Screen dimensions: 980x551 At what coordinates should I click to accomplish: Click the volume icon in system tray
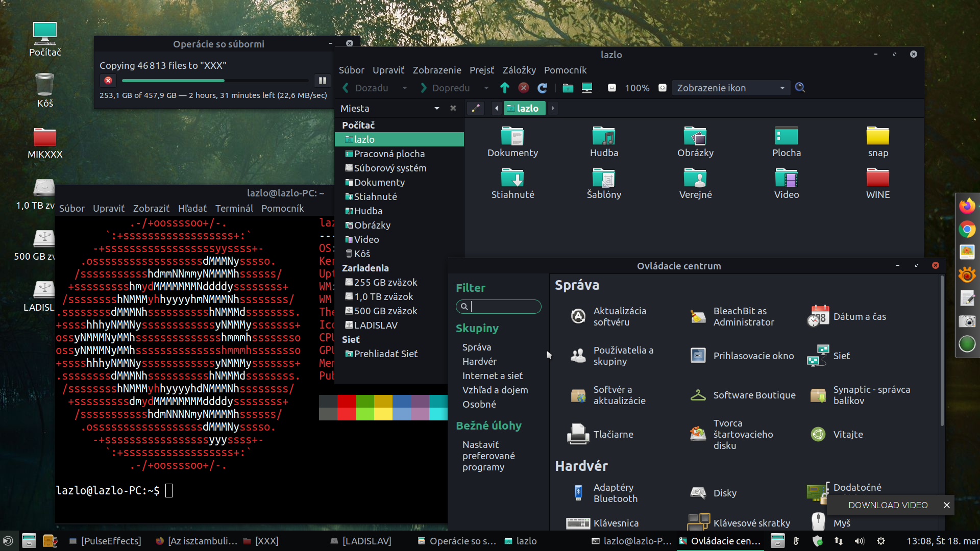point(860,541)
